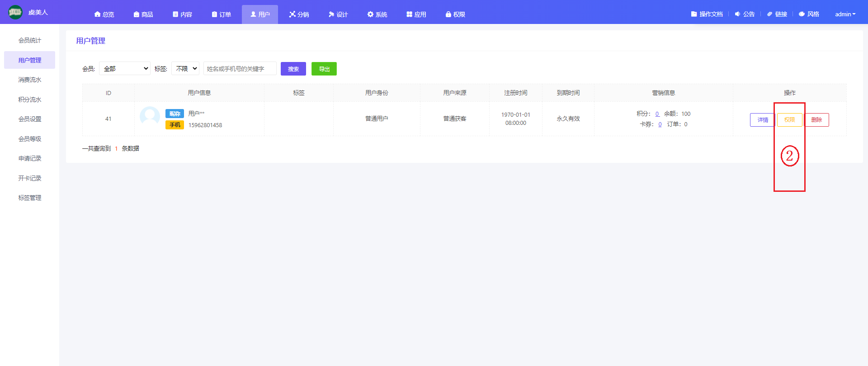This screenshot has height=366, width=868.
Task: Click the 搜索 search button
Action: click(x=293, y=69)
